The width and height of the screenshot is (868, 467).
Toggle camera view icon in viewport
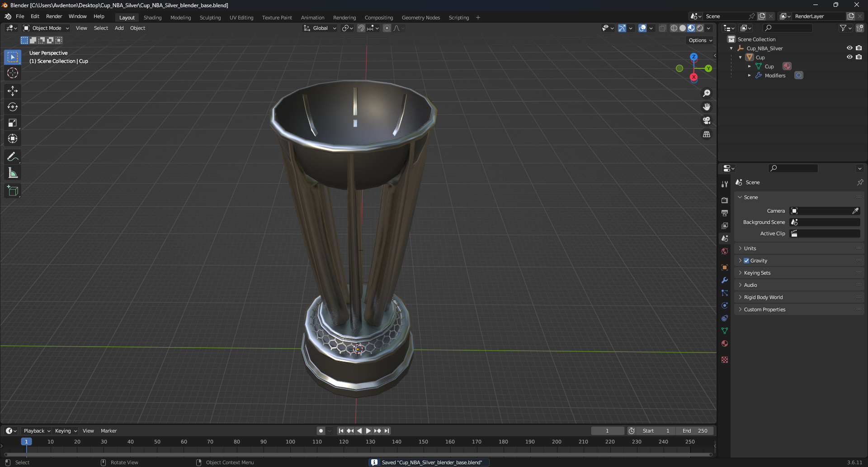tap(707, 120)
